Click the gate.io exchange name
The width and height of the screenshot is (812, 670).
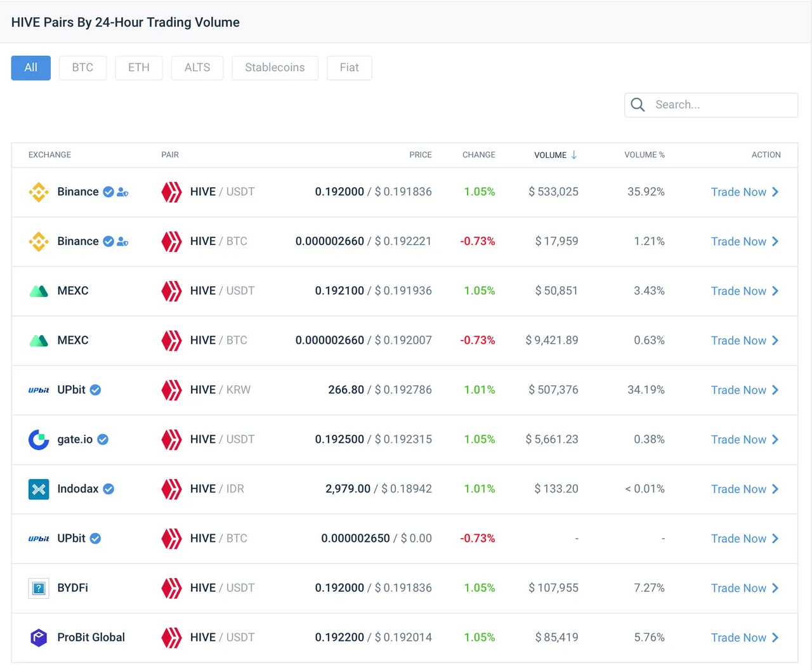(75, 439)
